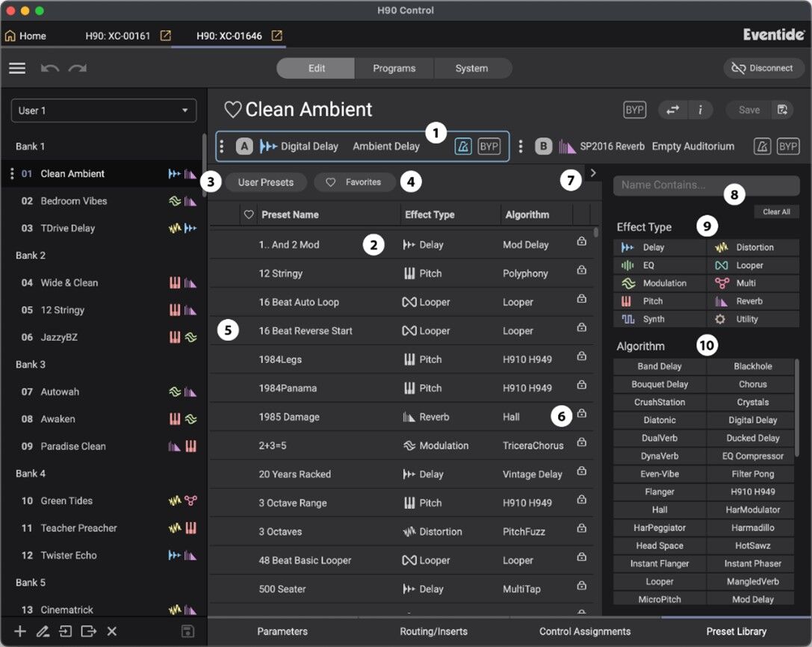
Task: Open options dots for preset A
Action: pyautogui.click(x=222, y=146)
